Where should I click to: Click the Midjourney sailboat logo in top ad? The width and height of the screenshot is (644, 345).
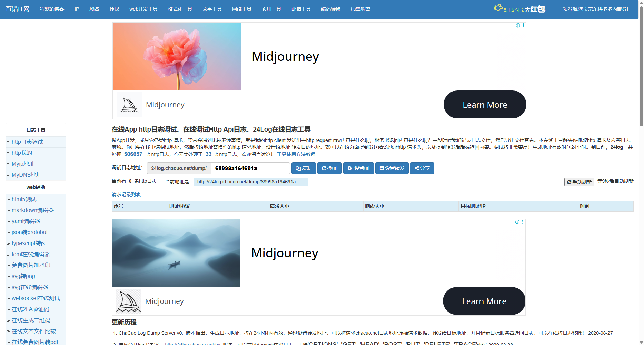click(129, 105)
